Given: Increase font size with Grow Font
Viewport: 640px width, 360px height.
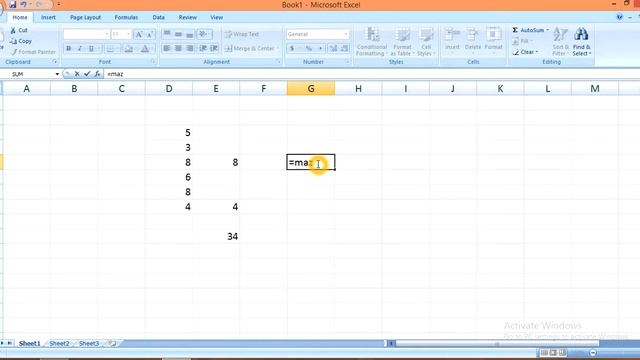Looking at the screenshot, I should (139, 34).
